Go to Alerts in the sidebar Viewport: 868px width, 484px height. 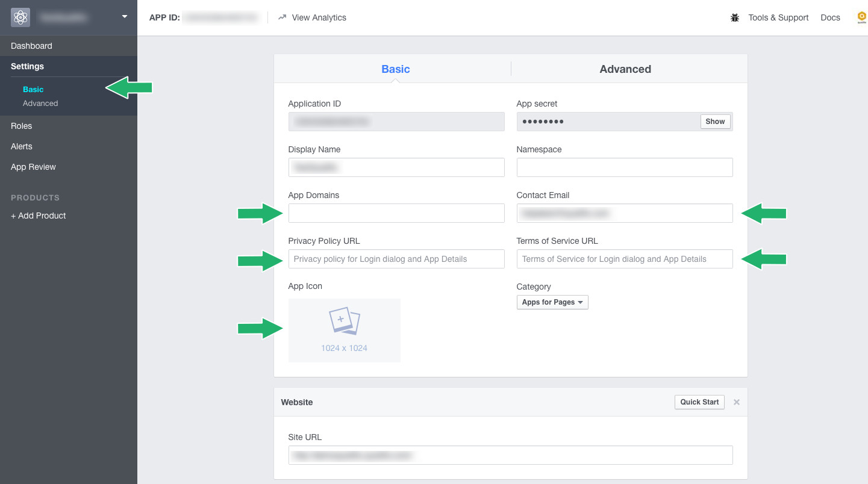click(x=22, y=146)
